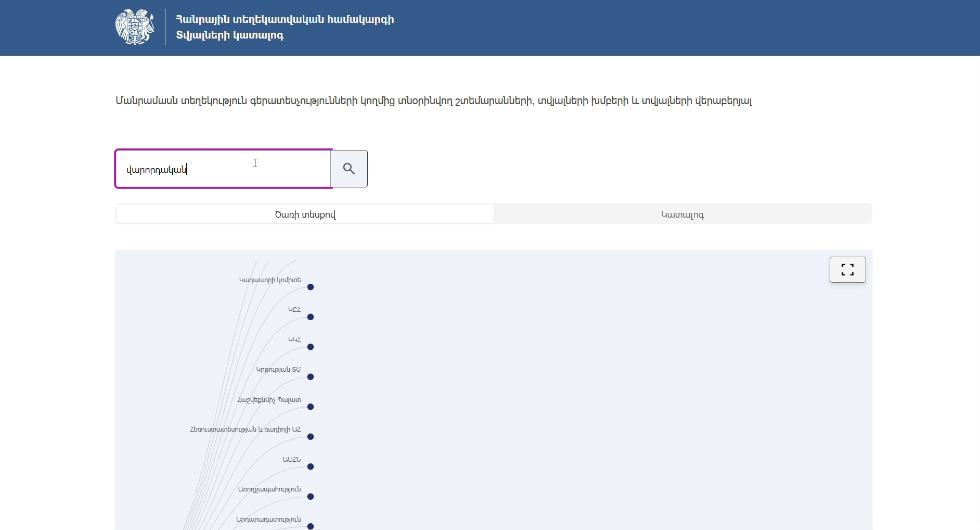Expand the Հեռուստատեսության և ռադիոյի ԱՀ node
Image resolution: width=980 pixels, height=530 pixels.
tap(311, 437)
